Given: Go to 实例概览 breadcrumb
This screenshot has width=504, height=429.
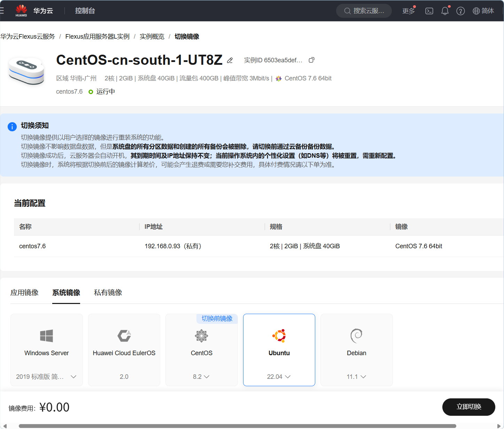Looking at the screenshot, I should coord(152,37).
